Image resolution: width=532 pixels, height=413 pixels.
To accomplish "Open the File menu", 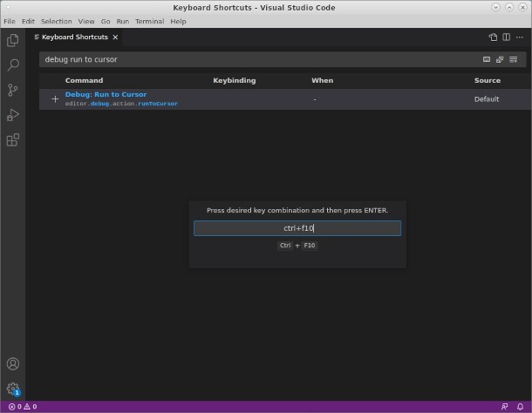I will [x=10, y=22].
